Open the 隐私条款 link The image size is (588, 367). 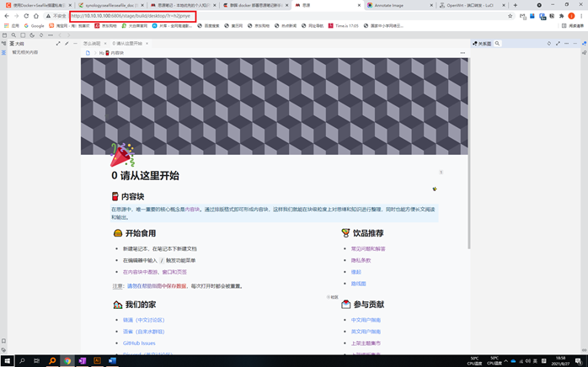coord(361,260)
